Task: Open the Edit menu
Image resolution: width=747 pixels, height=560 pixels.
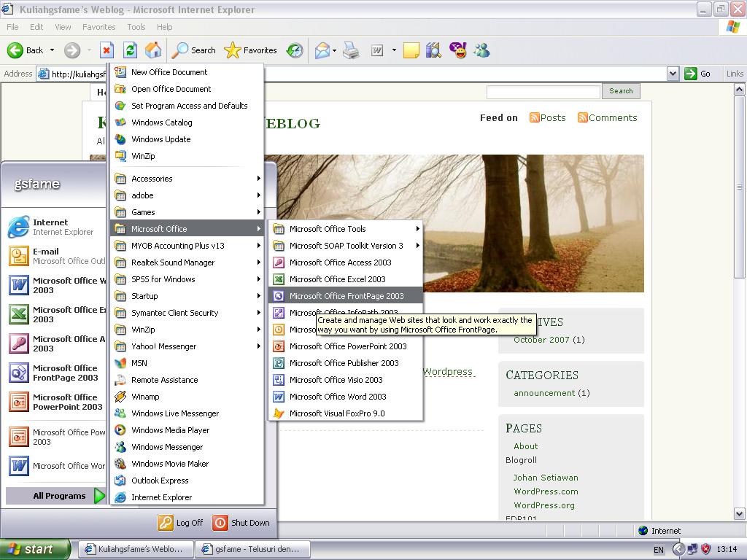Action: coord(36,27)
